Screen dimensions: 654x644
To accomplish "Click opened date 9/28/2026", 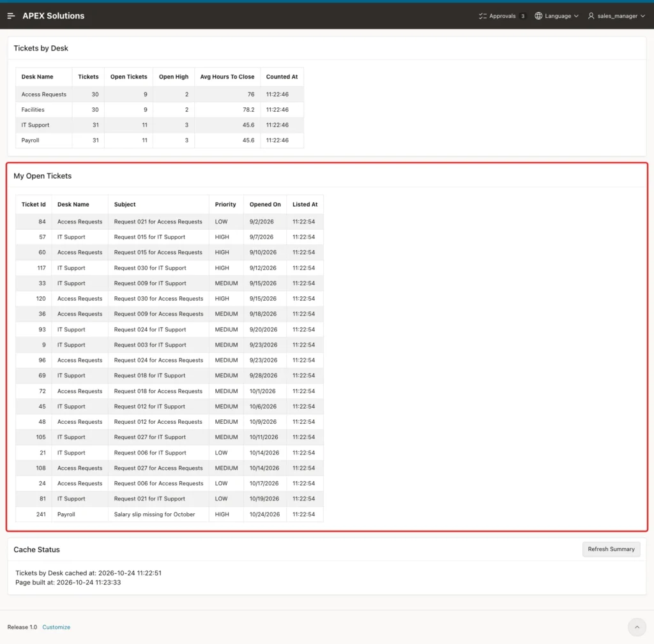I will 263,375.
